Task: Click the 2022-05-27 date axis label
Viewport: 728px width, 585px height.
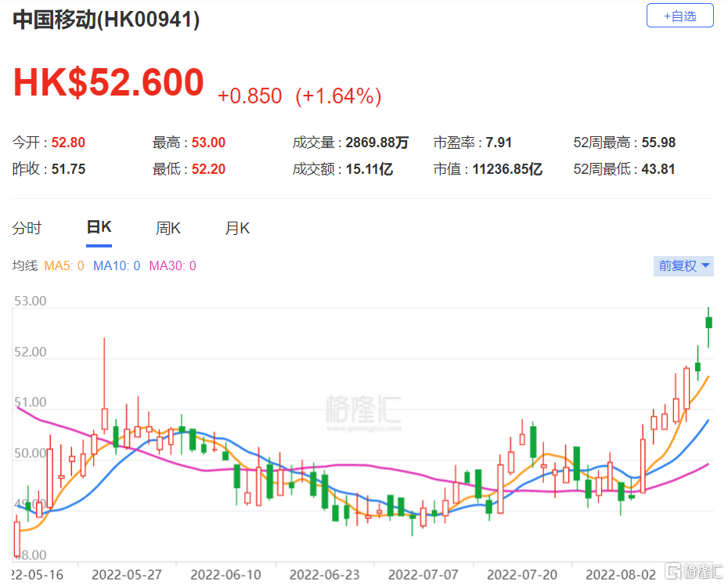Action: click(127, 574)
